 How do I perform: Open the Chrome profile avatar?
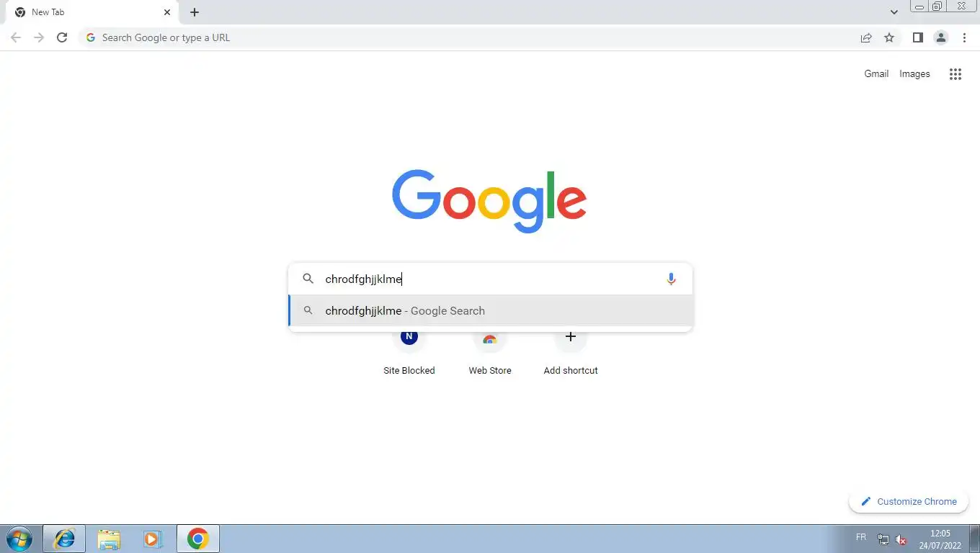940,37
